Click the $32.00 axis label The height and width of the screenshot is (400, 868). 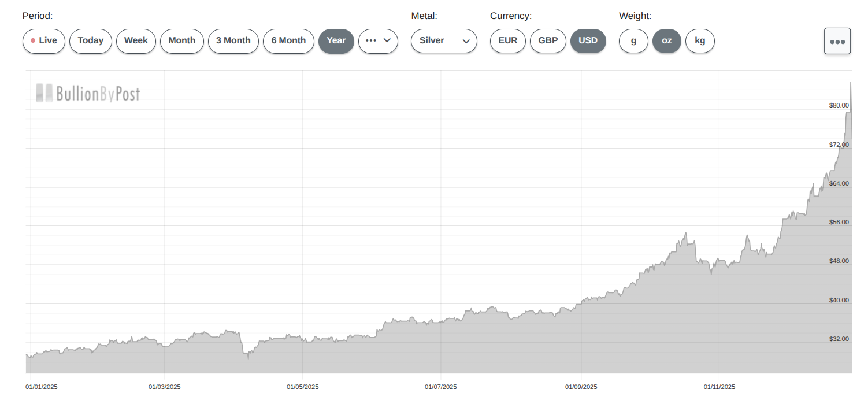tap(839, 339)
